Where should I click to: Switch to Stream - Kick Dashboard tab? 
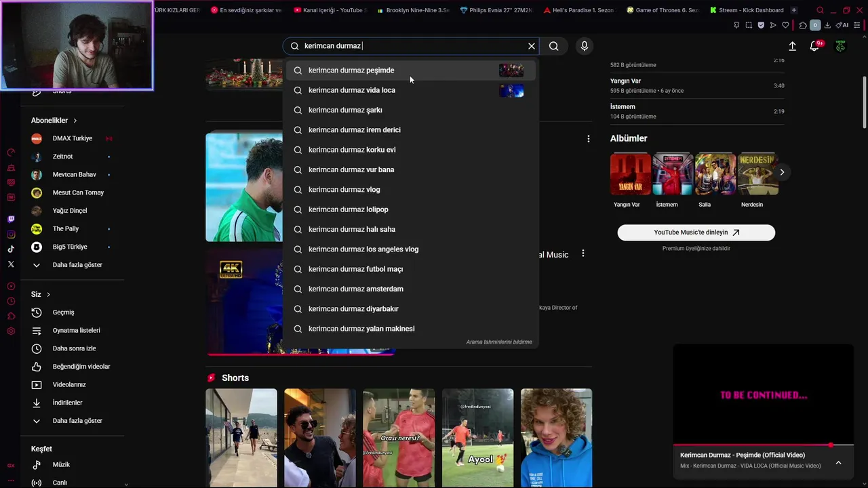747,10
